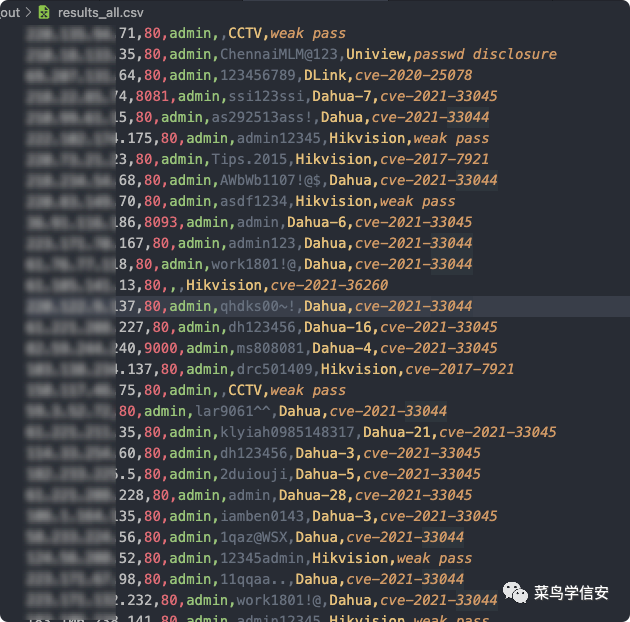Click the port value '8093'
The height and width of the screenshot is (622, 630).
[161, 222]
